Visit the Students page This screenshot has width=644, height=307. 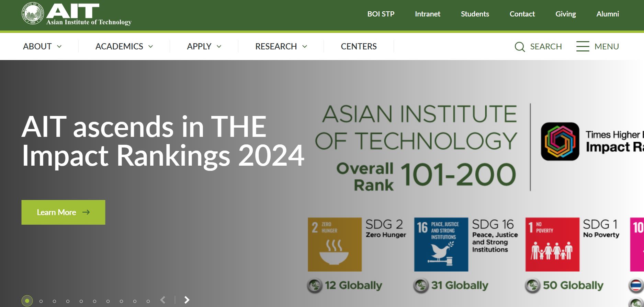(475, 14)
